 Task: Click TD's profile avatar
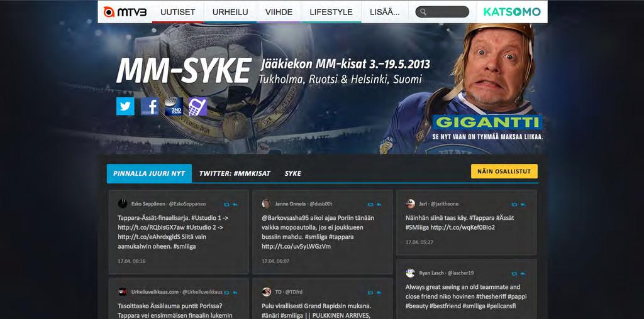coord(266,292)
